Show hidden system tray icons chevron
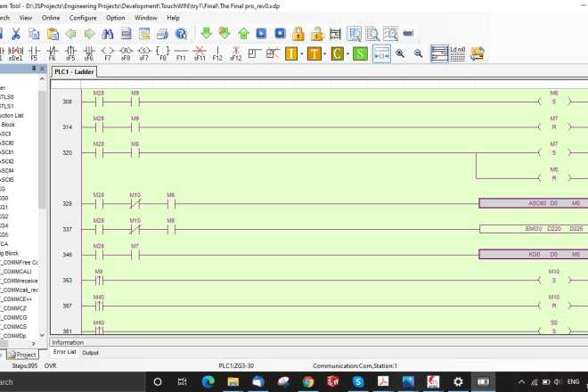Screen dimensions: 588x392 pos(521,382)
